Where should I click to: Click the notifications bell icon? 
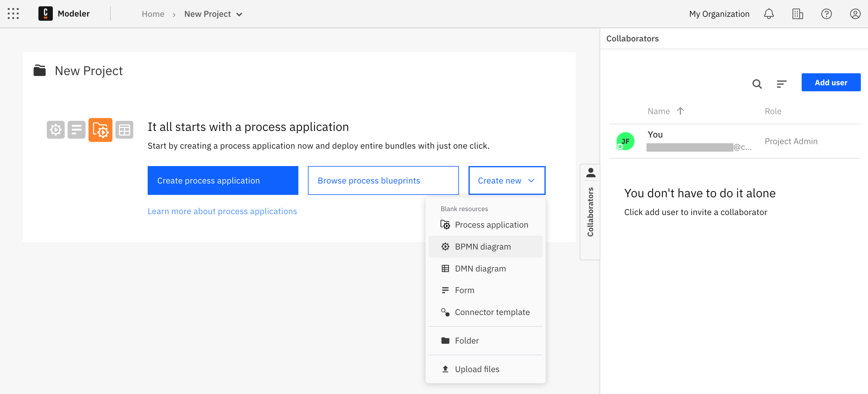[x=769, y=14]
